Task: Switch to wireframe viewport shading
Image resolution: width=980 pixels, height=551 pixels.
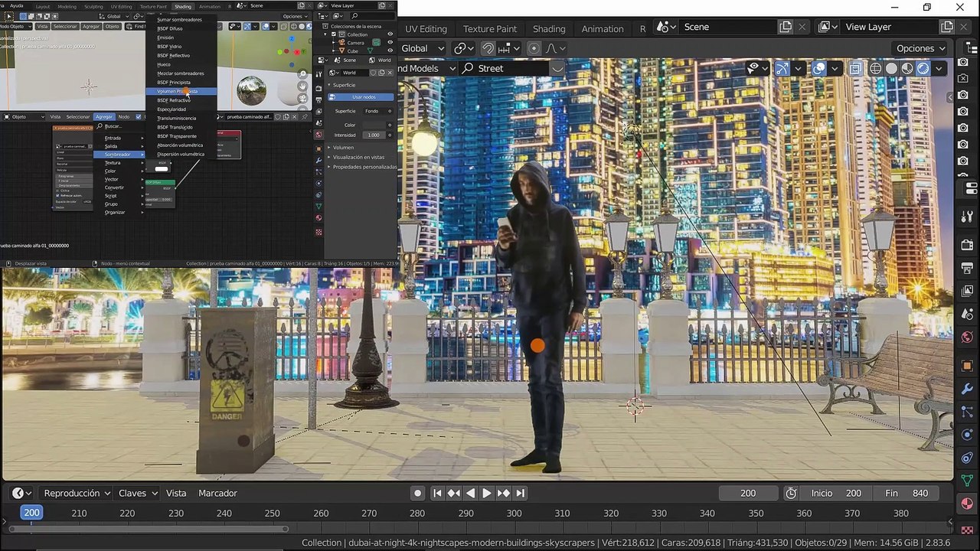Action: [x=876, y=68]
